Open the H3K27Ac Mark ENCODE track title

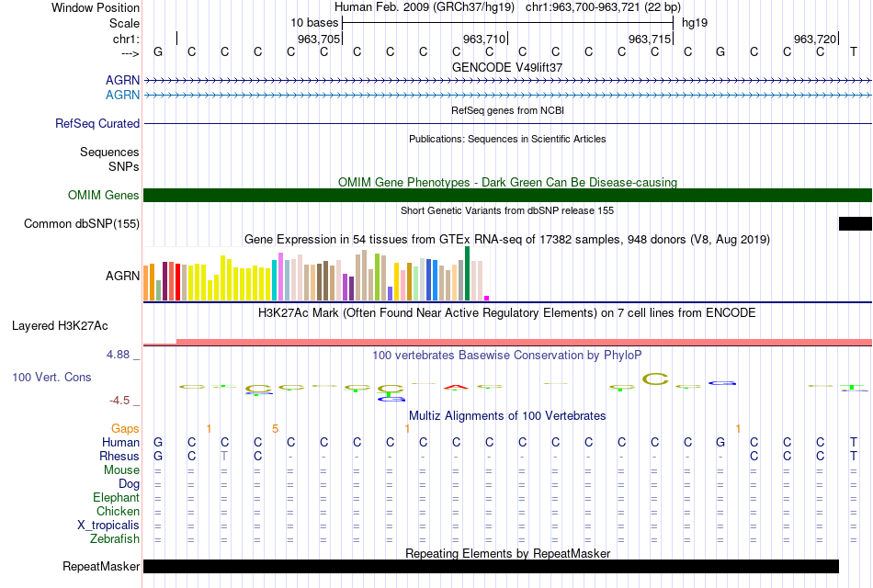[x=507, y=313]
